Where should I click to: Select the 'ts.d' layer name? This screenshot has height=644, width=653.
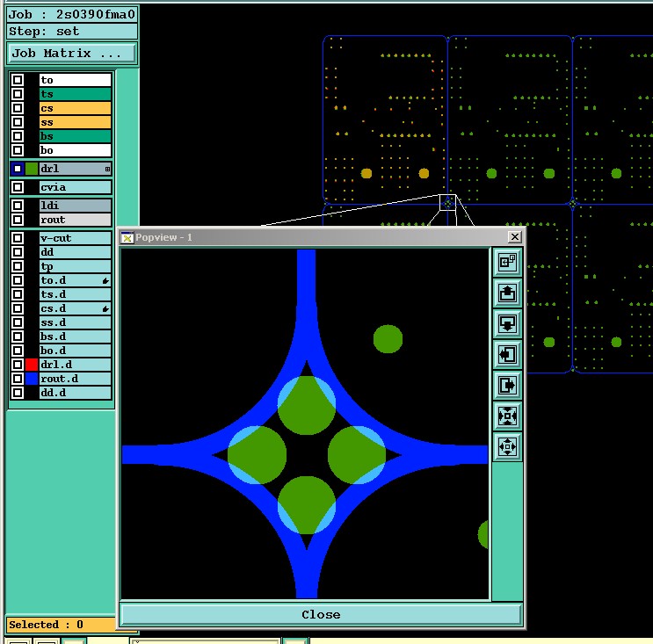coord(76,294)
